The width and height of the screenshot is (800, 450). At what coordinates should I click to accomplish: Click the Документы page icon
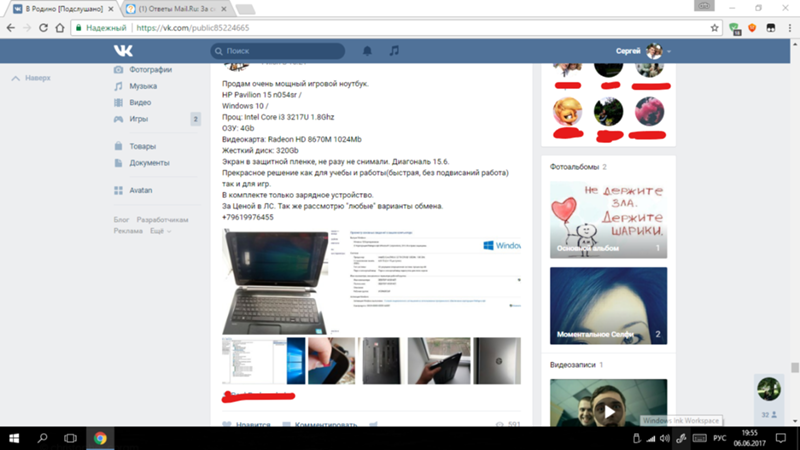(118, 163)
